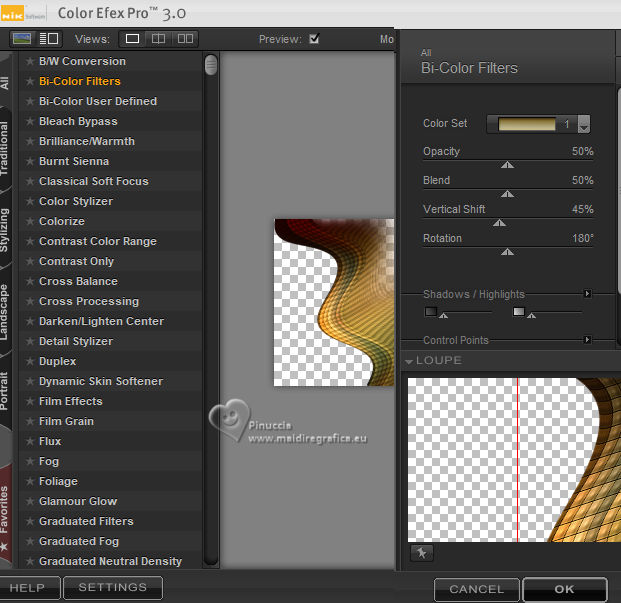The image size is (621, 603).
Task: Collapse the LOUPE panel
Action: click(409, 361)
